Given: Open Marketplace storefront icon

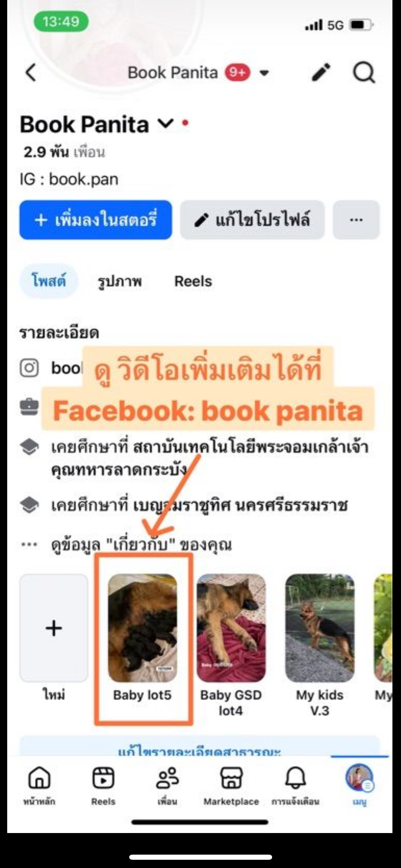Looking at the screenshot, I should tap(231, 777).
